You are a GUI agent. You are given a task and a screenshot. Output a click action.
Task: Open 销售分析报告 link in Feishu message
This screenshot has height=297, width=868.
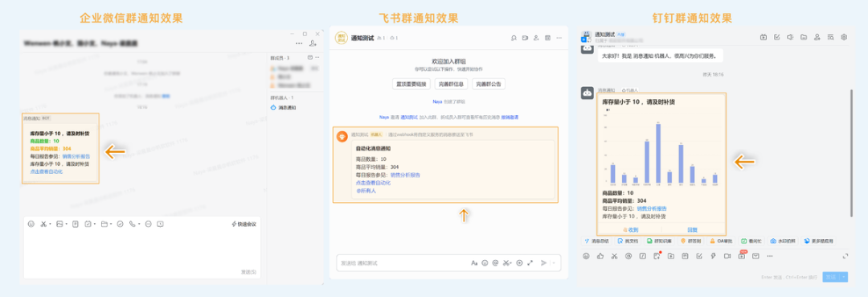[405, 175]
